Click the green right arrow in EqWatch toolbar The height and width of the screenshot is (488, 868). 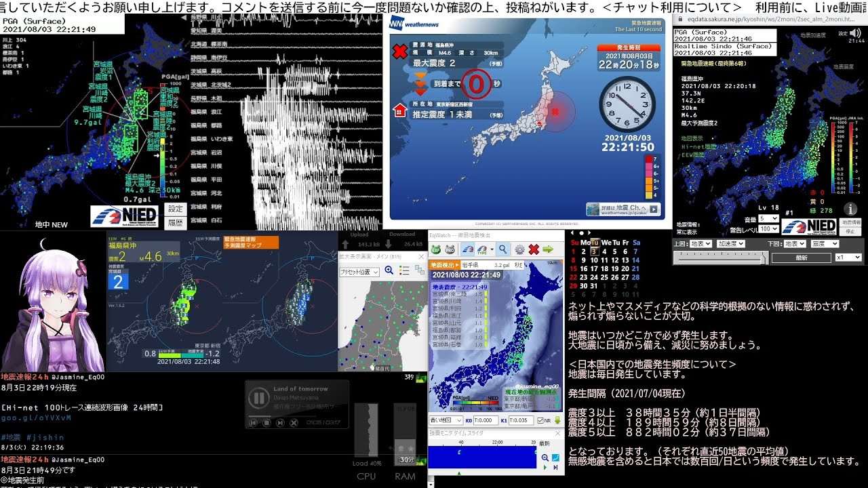click(x=548, y=249)
